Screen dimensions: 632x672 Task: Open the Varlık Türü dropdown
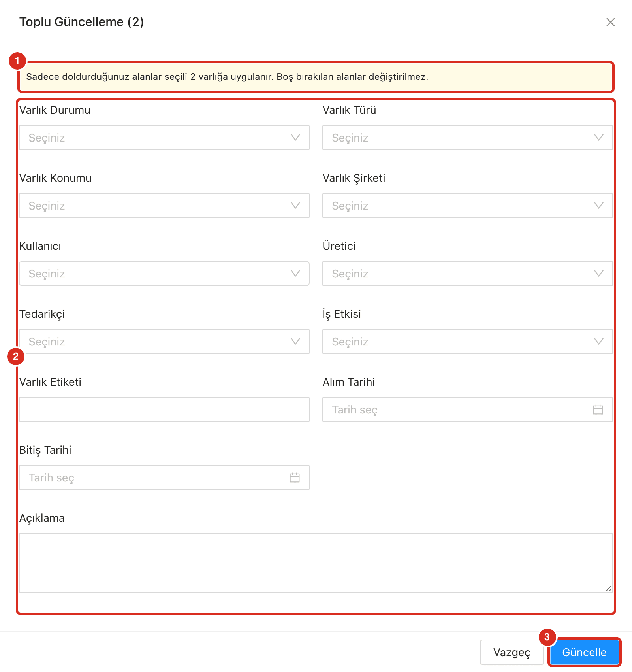point(467,138)
